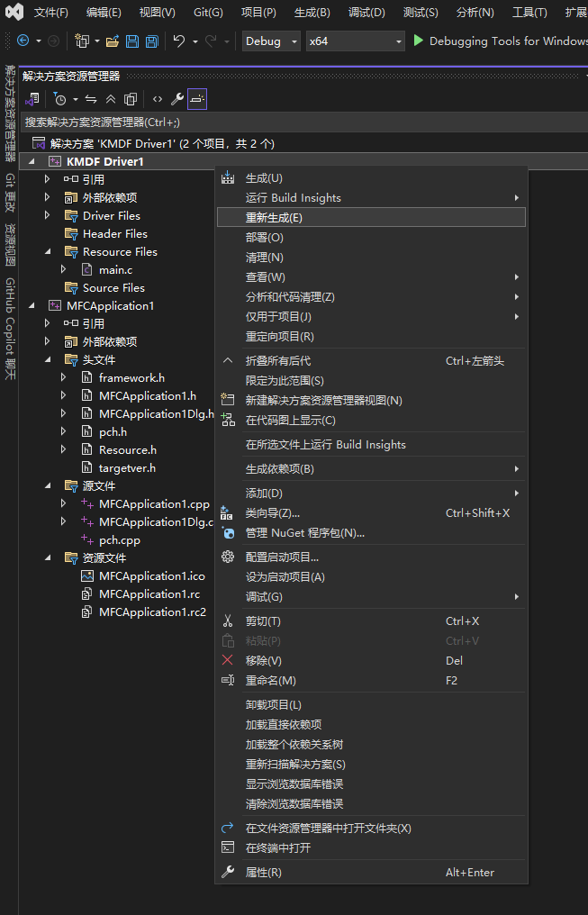The height and width of the screenshot is (915, 588).
Task: Select the MFCApplication1.rc file
Action: (149, 594)
